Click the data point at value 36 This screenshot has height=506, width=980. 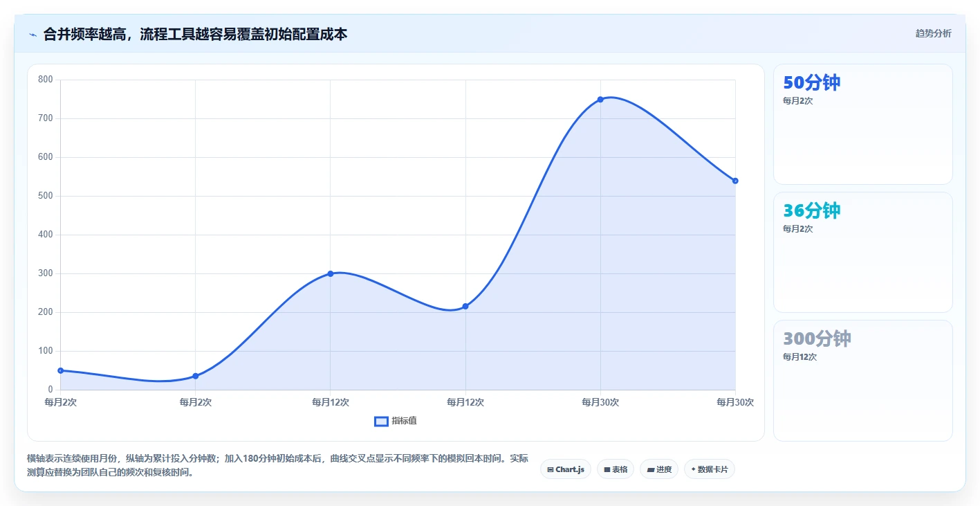pyautogui.click(x=196, y=376)
